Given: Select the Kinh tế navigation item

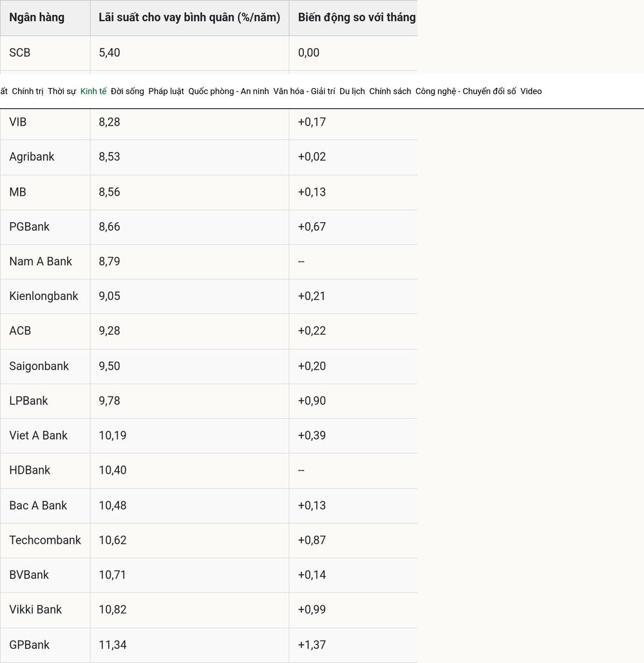Looking at the screenshot, I should point(93,91).
